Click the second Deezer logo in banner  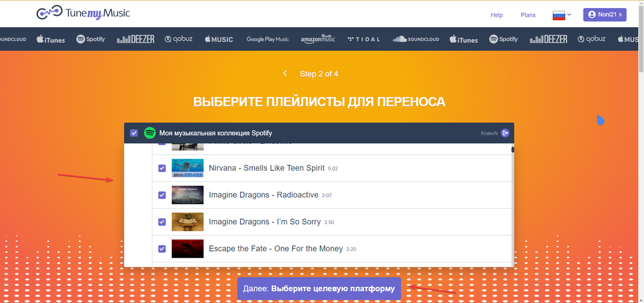pyautogui.click(x=548, y=39)
